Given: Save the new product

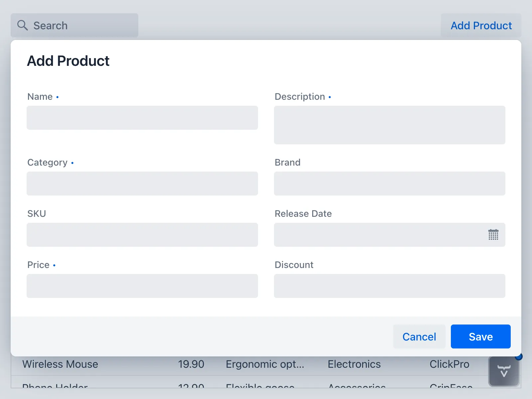Looking at the screenshot, I should point(480,336).
